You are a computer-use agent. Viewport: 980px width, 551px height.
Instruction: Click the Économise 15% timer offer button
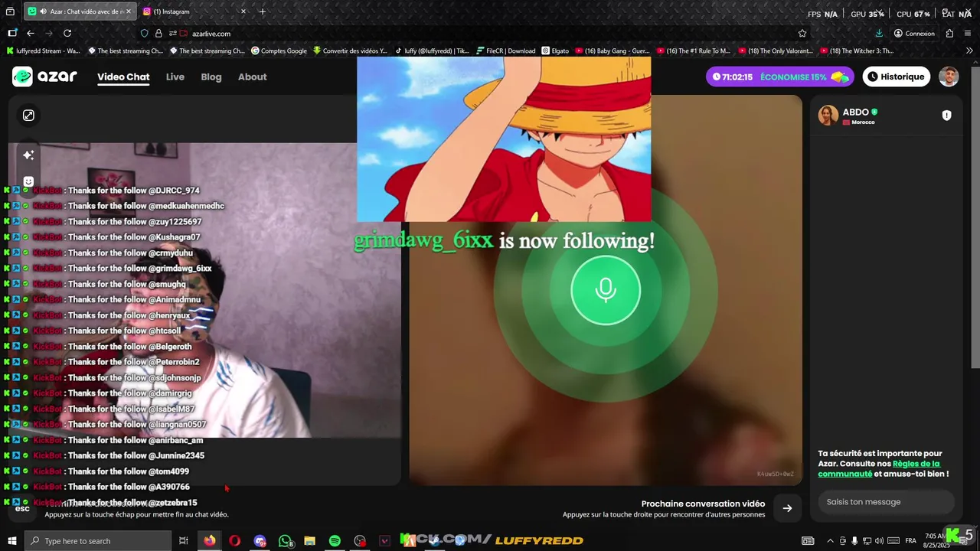click(x=780, y=77)
